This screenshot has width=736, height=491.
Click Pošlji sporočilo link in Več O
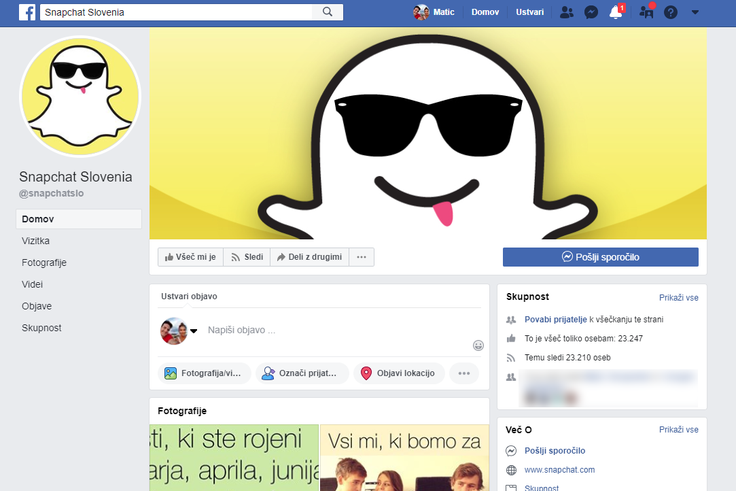[x=554, y=451]
